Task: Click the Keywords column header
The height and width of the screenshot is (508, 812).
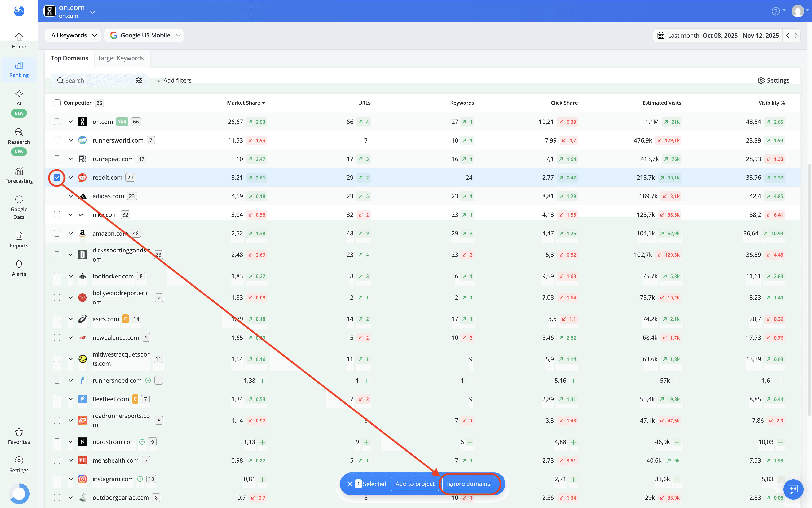Action: (x=462, y=103)
